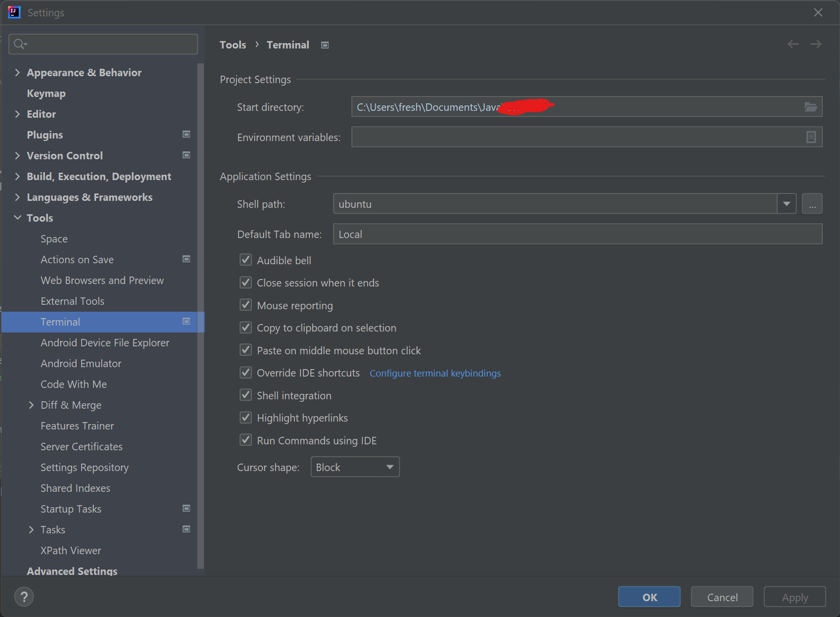
Task: Click the icon next to Terminal breadcrumb
Action: point(325,45)
